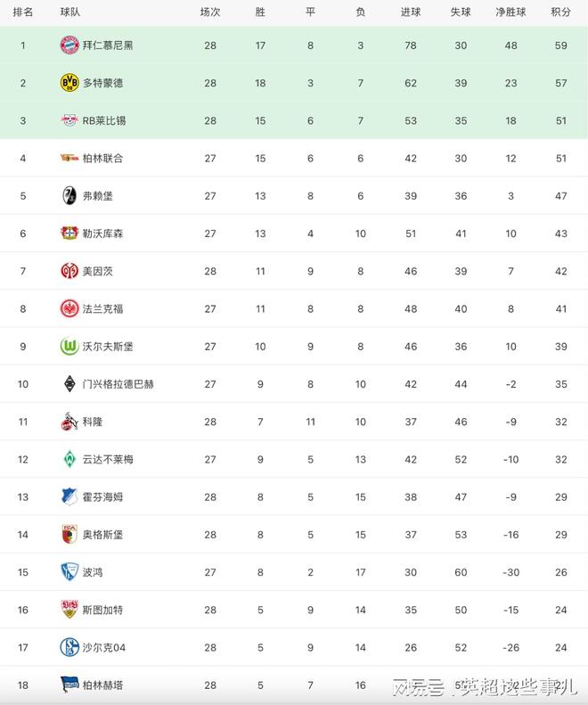Sort table by 积分 column header
This screenshot has height=705, width=588.
[x=560, y=12]
